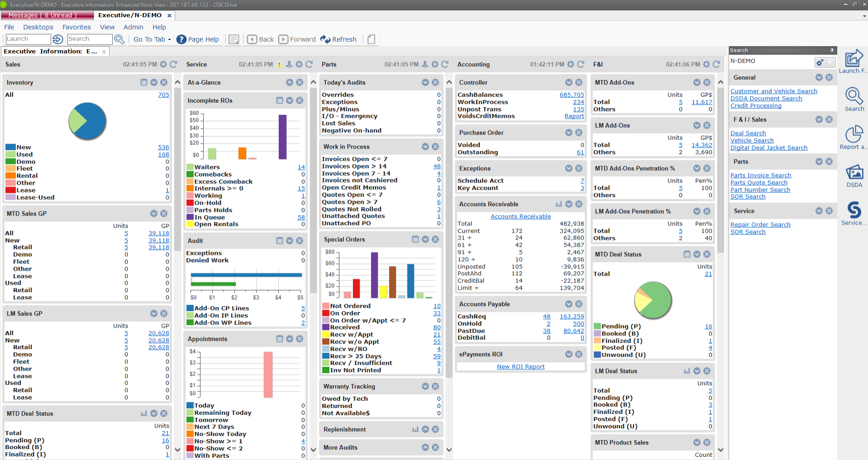Go Forward using the toolbar arrow

point(297,39)
